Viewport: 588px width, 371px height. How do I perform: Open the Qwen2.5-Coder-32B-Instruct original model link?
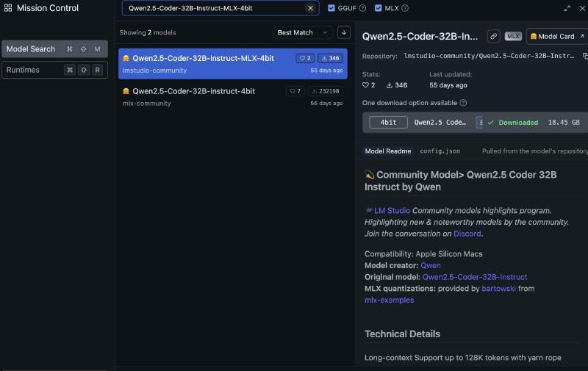click(x=474, y=277)
